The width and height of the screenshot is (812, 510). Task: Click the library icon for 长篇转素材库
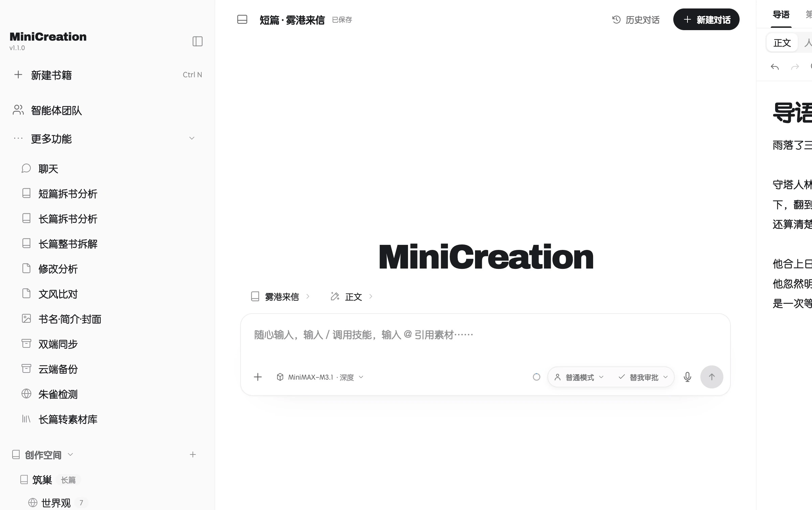click(26, 419)
